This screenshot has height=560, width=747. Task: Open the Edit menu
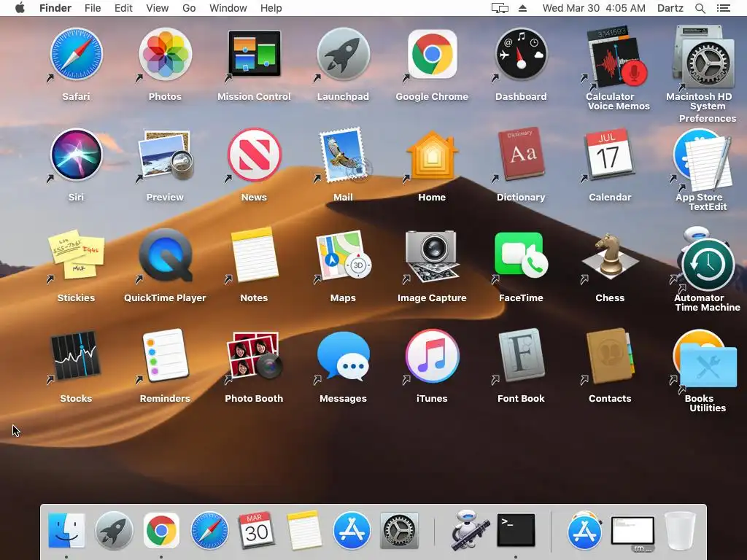pos(123,8)
